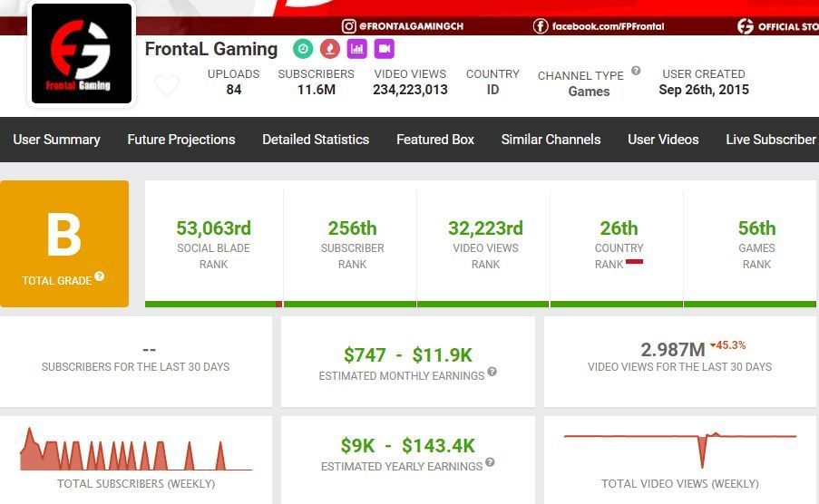Click the purple video camera icon
This screenshot has height=504, width=819.
(385, 49)
